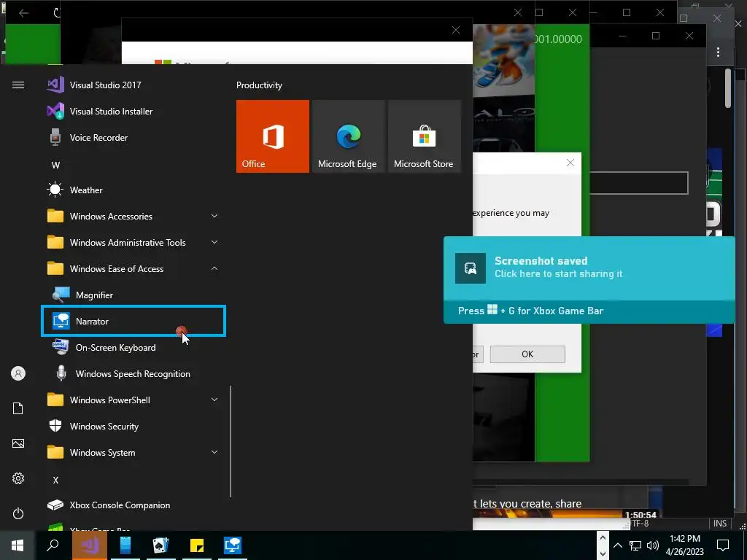The width and height of the screenshot is (747, 560).
Task: Open Sticky Notes on taskbar
Action: click(197, 545)
